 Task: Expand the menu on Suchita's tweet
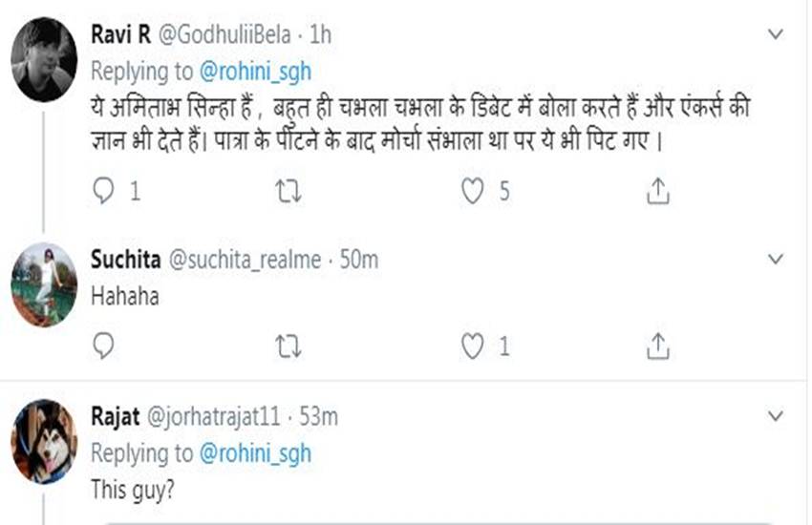[778, 259]
